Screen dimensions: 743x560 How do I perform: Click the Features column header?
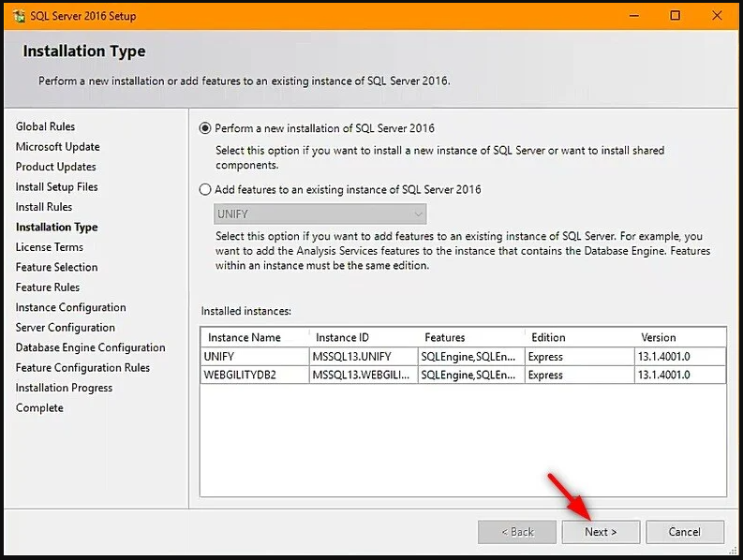(444, 337)
